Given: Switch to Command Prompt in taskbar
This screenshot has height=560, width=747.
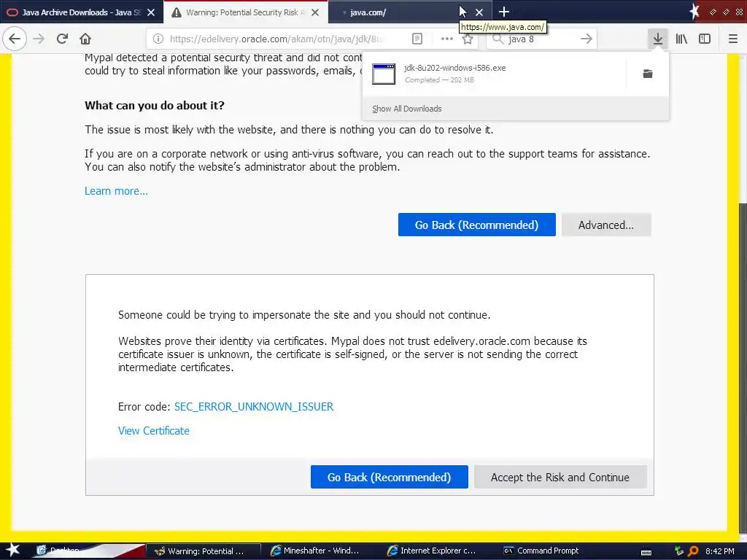Looking at the screenshot, I should coord(542,551).
